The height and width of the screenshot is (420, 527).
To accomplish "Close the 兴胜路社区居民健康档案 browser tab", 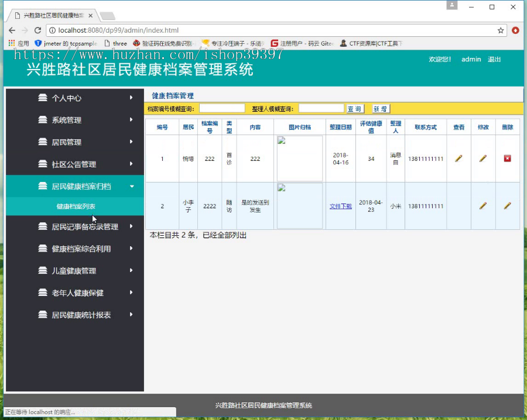I will pyautogui.click(x=90, y=15).
